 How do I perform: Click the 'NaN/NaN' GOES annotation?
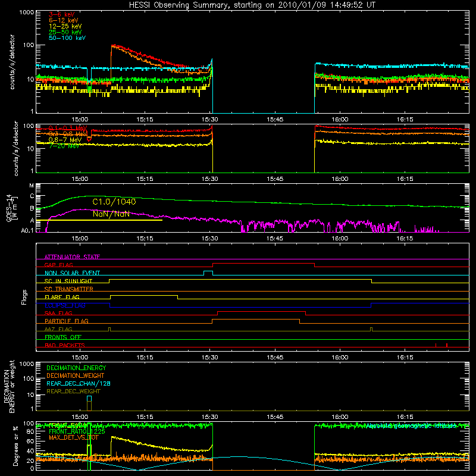coord(111,214)
